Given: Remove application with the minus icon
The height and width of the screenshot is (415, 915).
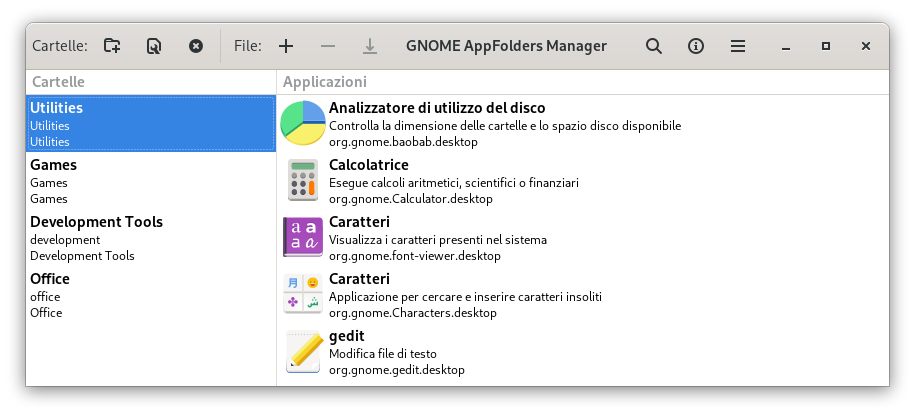Looking at the screenshot, I should [x=328, y=46].
